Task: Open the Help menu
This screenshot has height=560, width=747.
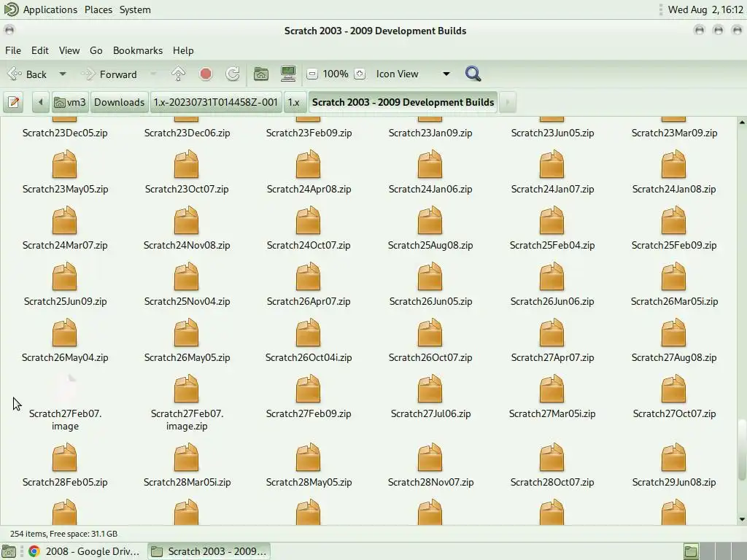Action: tap(183, 50)
